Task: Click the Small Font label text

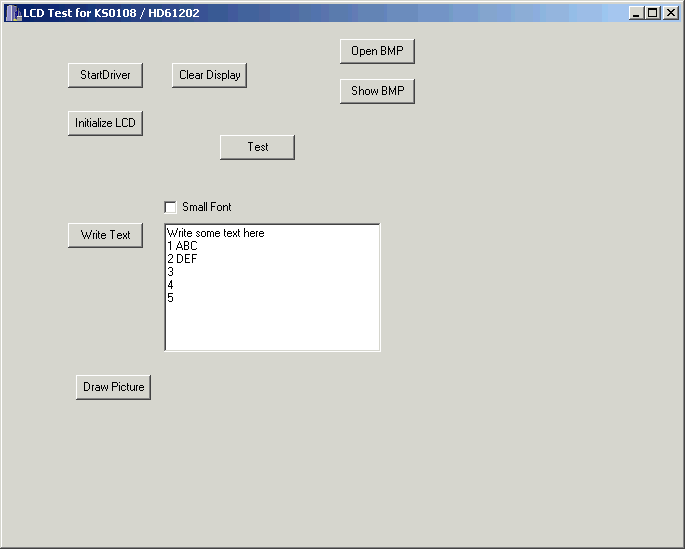Action: pyautogui.click(x=207, y=207)
